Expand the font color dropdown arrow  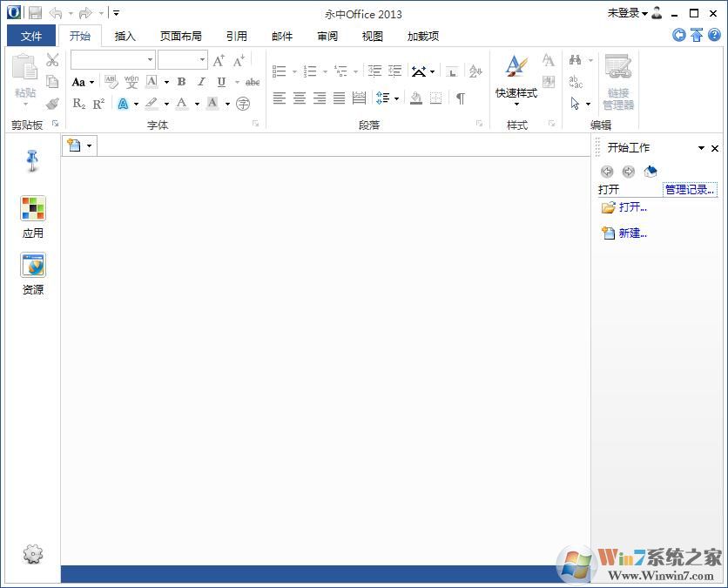(x=197, y=104)
